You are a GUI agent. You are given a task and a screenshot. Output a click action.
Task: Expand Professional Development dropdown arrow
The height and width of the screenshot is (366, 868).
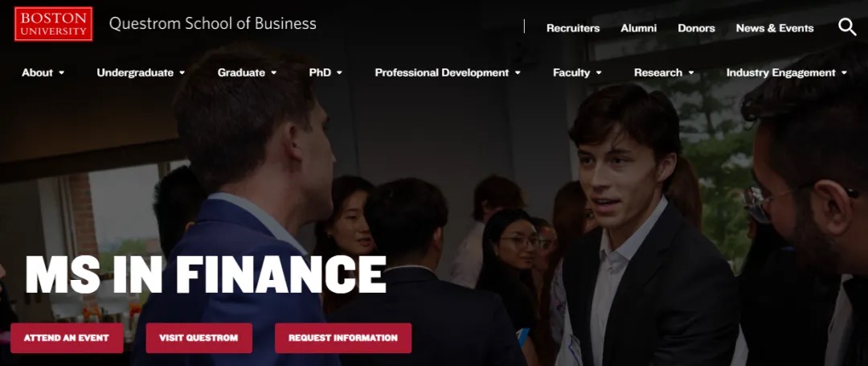tap(518, 72)
